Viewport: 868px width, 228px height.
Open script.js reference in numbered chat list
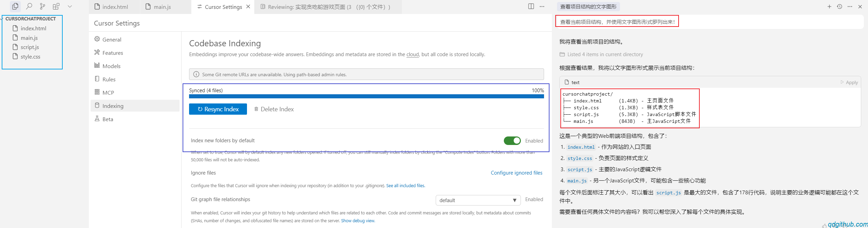(580, 169)
